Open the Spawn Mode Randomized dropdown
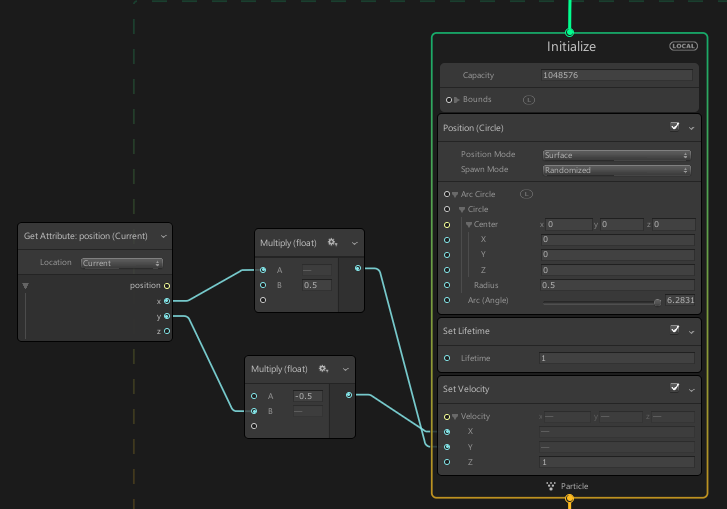The image size is (727, 509). pos(617,170)
